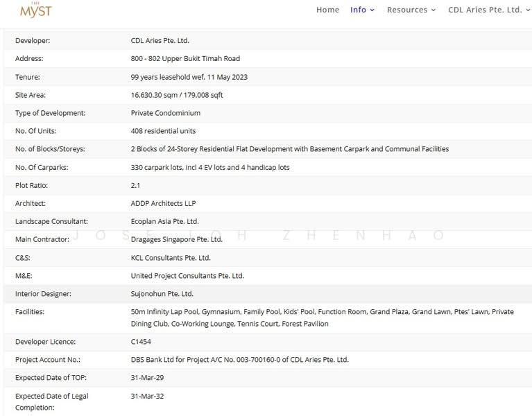Click the 99 years leasehold tenure text
The width and height of the screenshot is (532, 416).
tap(189, 77)
